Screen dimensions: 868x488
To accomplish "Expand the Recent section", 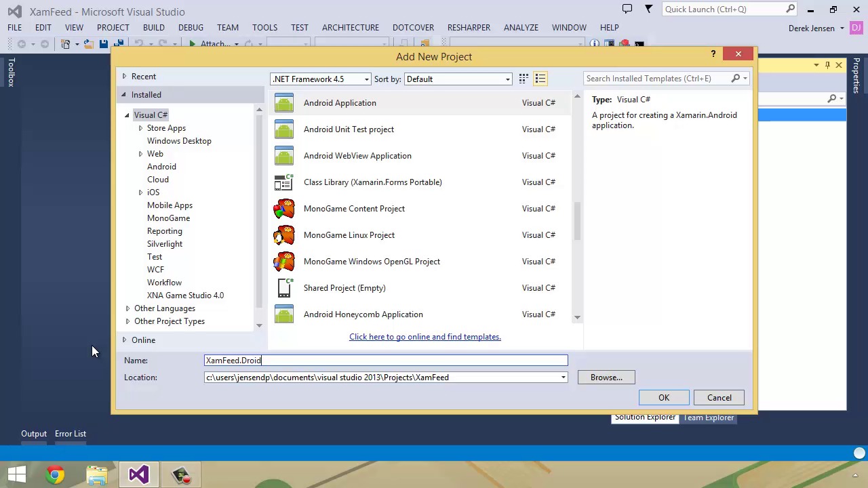I will 124,77.
